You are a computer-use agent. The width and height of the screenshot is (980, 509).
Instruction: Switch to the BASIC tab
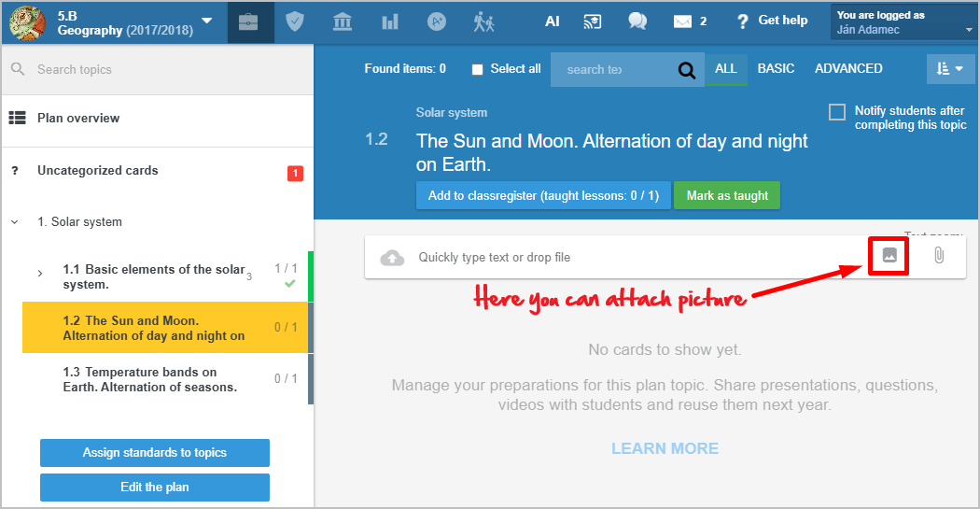click(776, 69)
